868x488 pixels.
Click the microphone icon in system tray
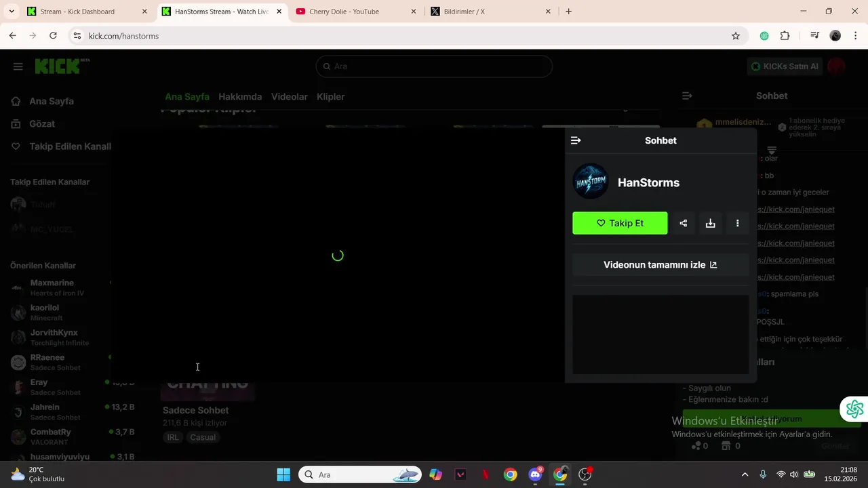click(x=763, y=474)
